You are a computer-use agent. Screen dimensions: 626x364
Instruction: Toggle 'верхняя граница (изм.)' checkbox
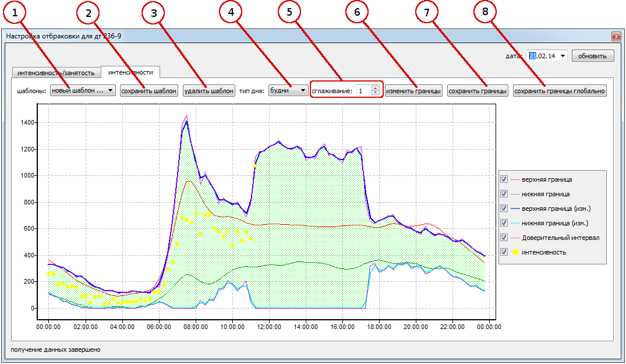[x=504, y=208]
